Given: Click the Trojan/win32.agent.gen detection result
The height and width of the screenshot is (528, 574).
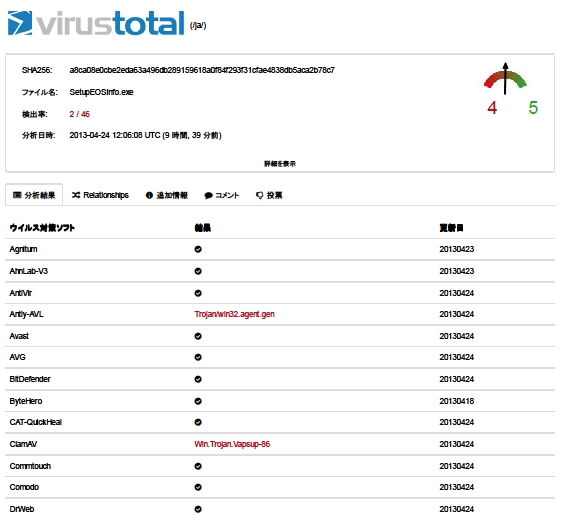Looking at the screenshot, I should click(x=235, y=314).
